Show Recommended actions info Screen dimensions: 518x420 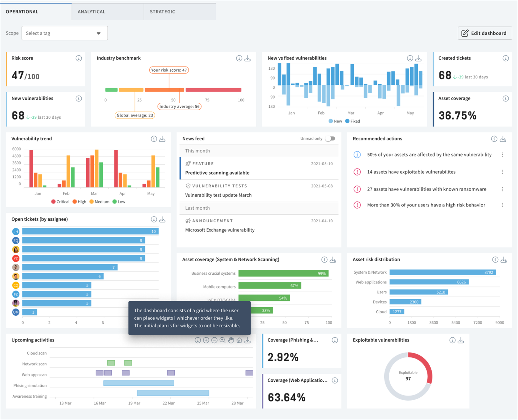pyautogui.click(x=494, y=139)
